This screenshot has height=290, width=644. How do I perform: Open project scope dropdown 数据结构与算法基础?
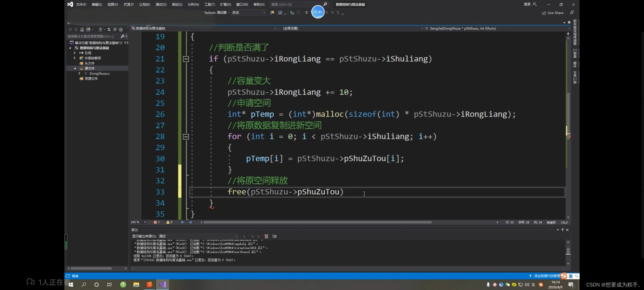pyautogui.click(x=204, y=28)
